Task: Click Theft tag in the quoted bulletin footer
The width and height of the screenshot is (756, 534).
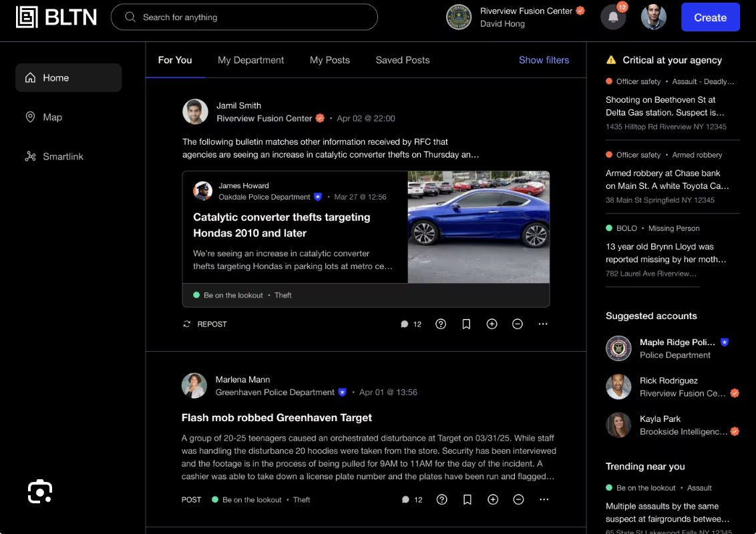Action: pyautogui.click(x=283, y=295)
